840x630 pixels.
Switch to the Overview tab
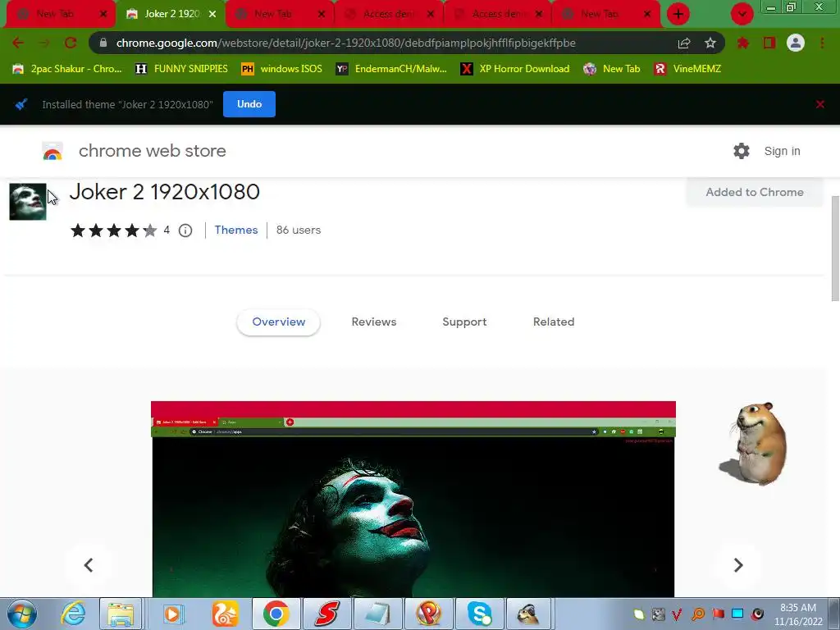pos(279,322)
